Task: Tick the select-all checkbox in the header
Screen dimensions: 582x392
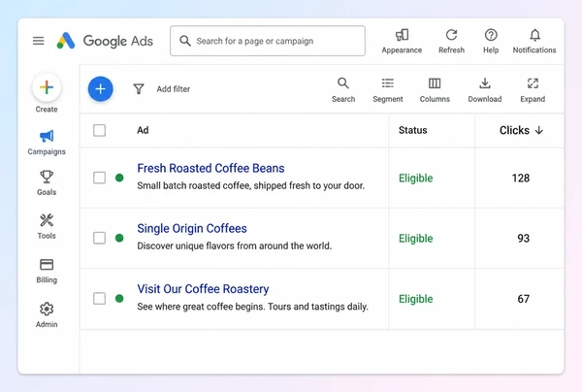Action: coord(99,130)
